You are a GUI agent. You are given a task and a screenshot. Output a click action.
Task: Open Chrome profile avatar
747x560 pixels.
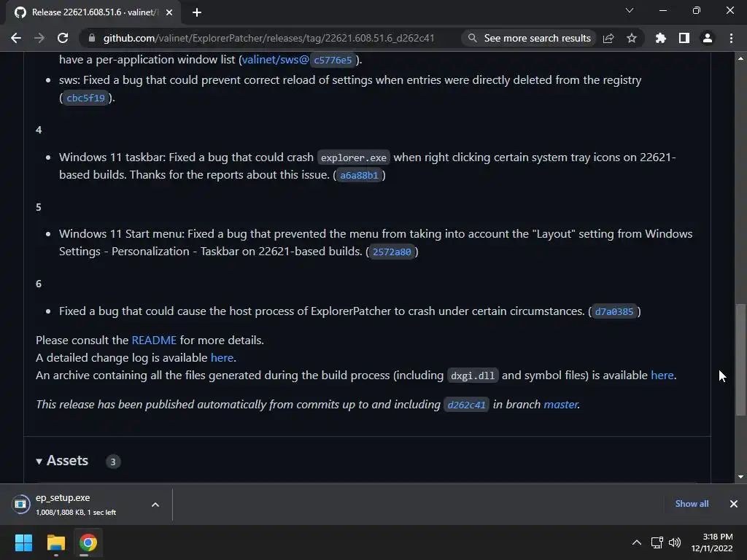708,38
